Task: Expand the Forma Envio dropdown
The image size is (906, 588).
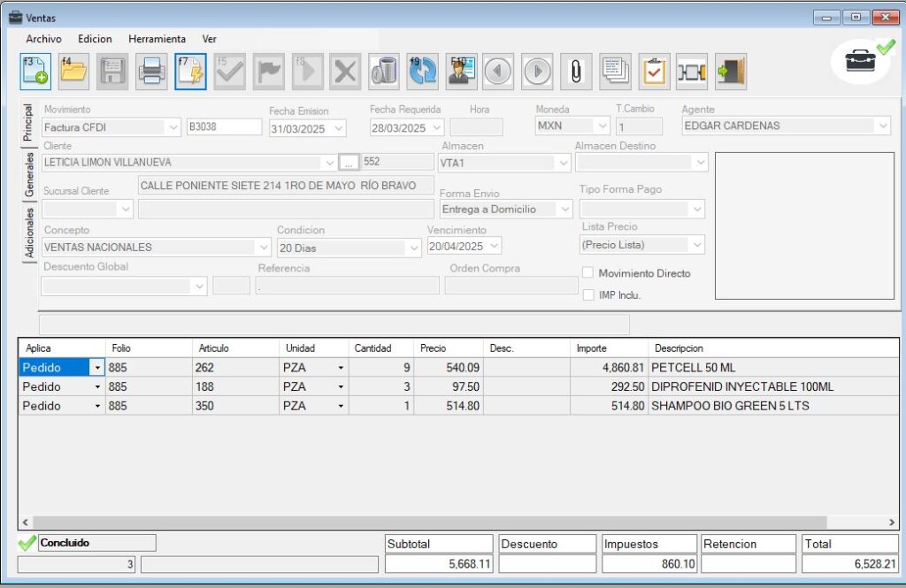Action: tap(564, 210)
